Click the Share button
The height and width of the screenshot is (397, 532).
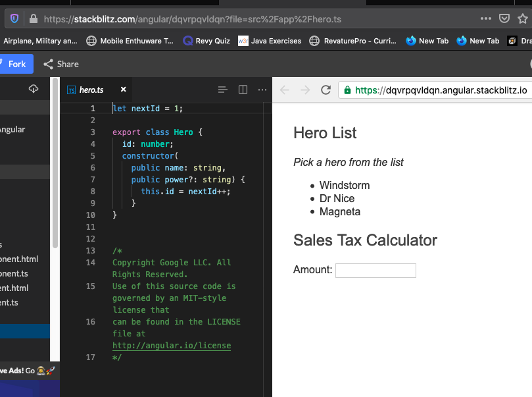tap(61, 64)
